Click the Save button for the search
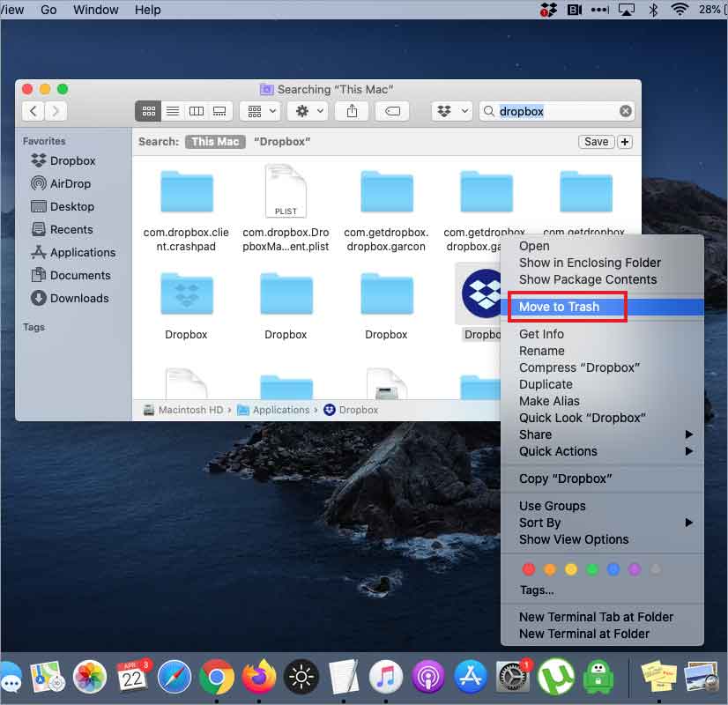 click(596, 141)
